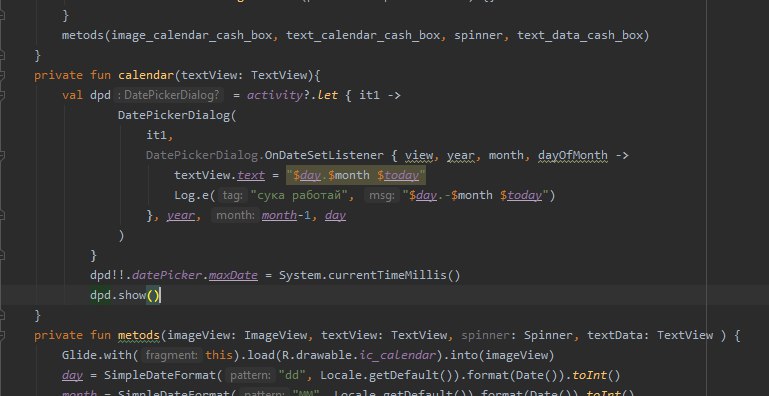769x396 pixels.
Task: Click the month: parameter hint
Action: coord(235,215)
